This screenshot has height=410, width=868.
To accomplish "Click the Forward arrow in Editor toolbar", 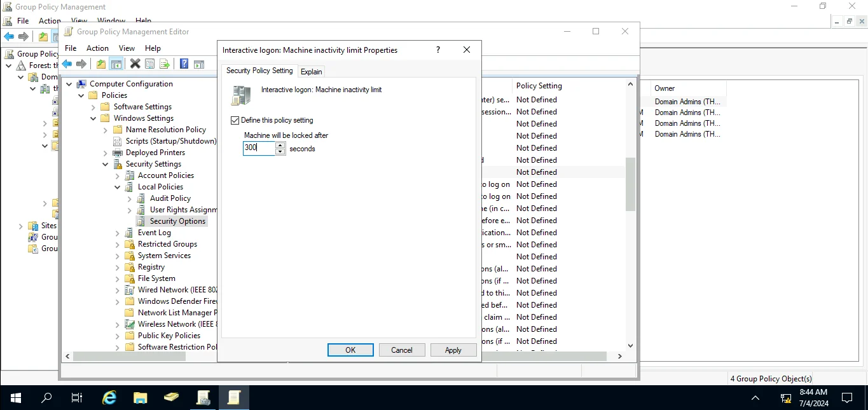I will click(x=81, y=64).
